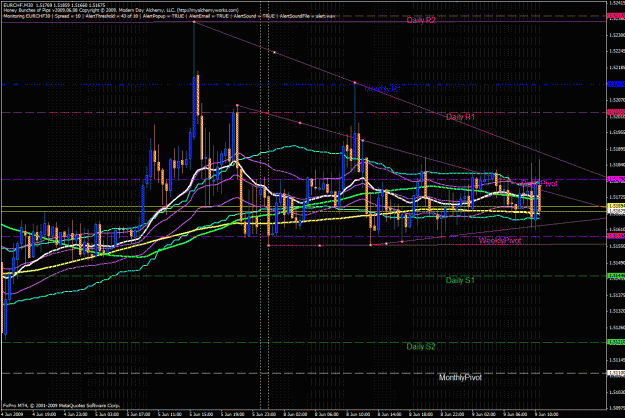The height and width of the screenshot is (418, 625).
Task: Click the pink Weekly Pivot price tag
Action: 615,236
